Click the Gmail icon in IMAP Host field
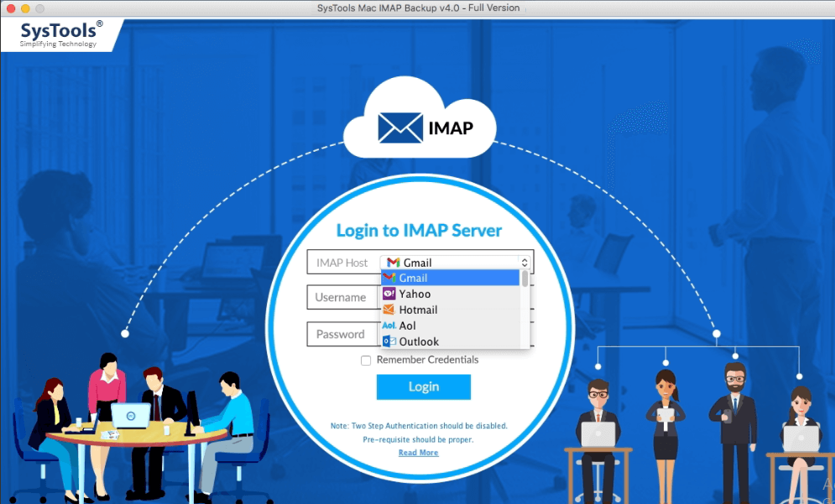Viewport: 835px width, 504px height. click(394, 262)
